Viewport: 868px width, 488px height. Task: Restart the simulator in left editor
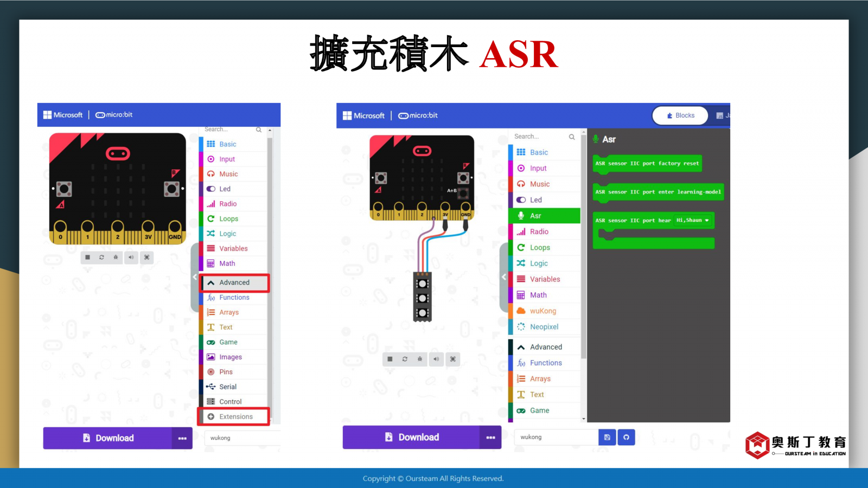pos(101,257)
